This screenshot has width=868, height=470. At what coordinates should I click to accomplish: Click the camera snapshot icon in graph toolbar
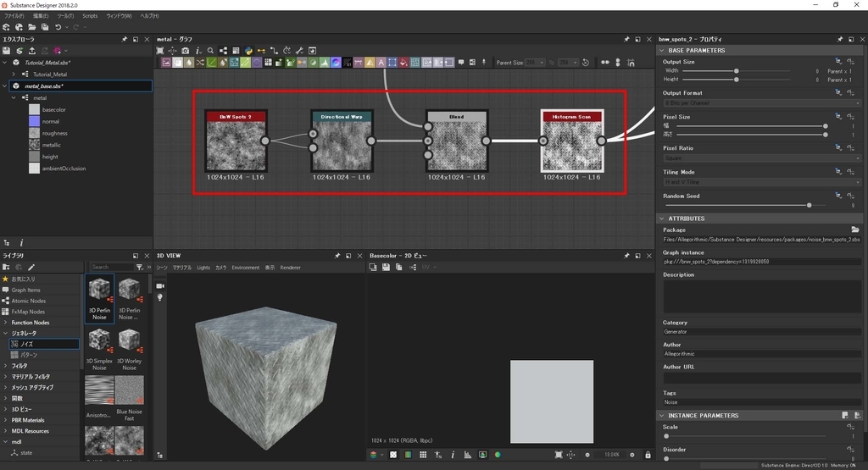[x=186, y=50]
